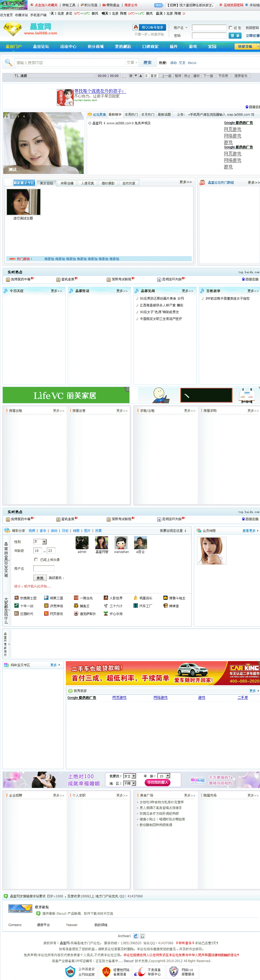Open the 积分商城 nav menu
The image size is (260, 980).
pos(96,46)
